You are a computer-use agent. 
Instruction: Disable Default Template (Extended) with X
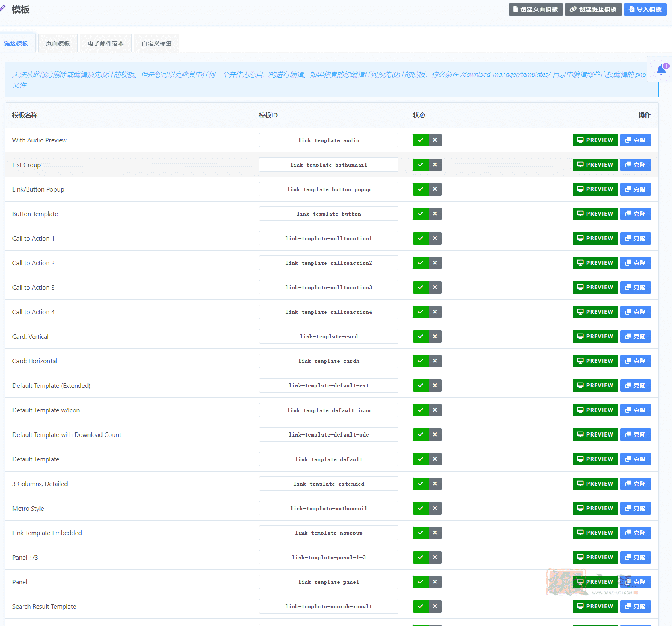point(435,385)
